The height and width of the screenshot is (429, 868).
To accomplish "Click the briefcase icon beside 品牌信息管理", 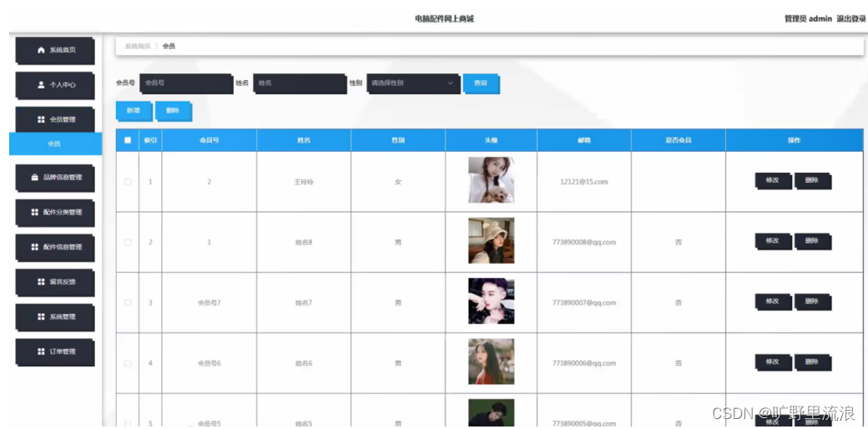I will [34, 178].
